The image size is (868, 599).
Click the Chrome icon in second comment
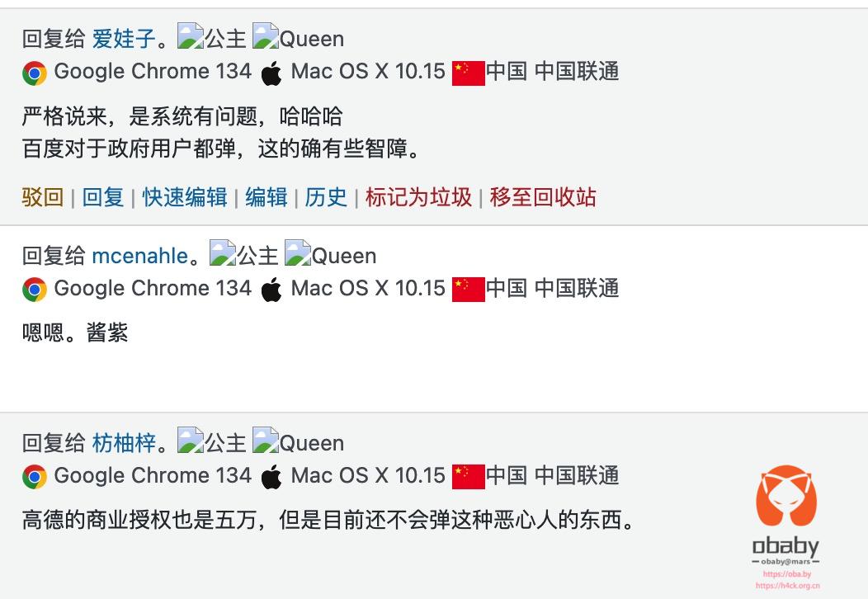pyautogui.click(x=35, y=290)
